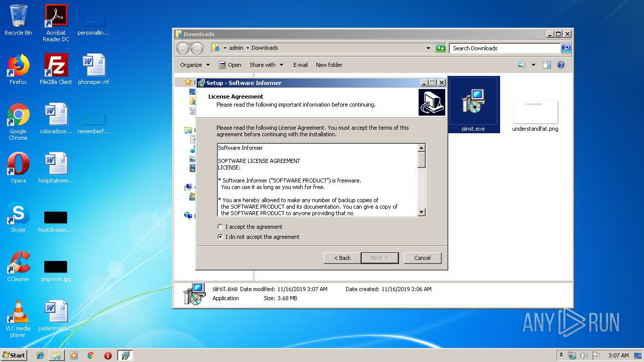Click the refresh button beside address bar
Screen dimensions: 644x362
coord(441,48)
